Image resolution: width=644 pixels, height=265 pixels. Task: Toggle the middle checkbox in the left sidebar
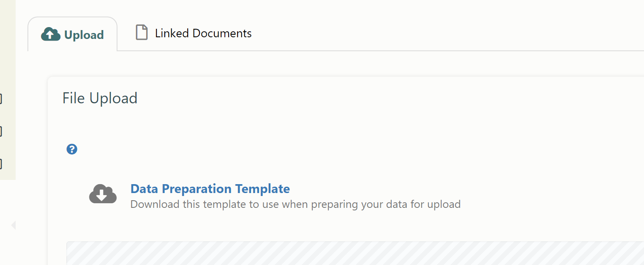point(1,131)
